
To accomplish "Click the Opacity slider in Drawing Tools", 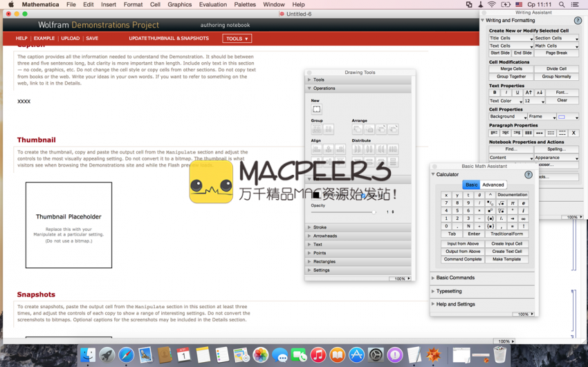I will click(x=344, y=212).
